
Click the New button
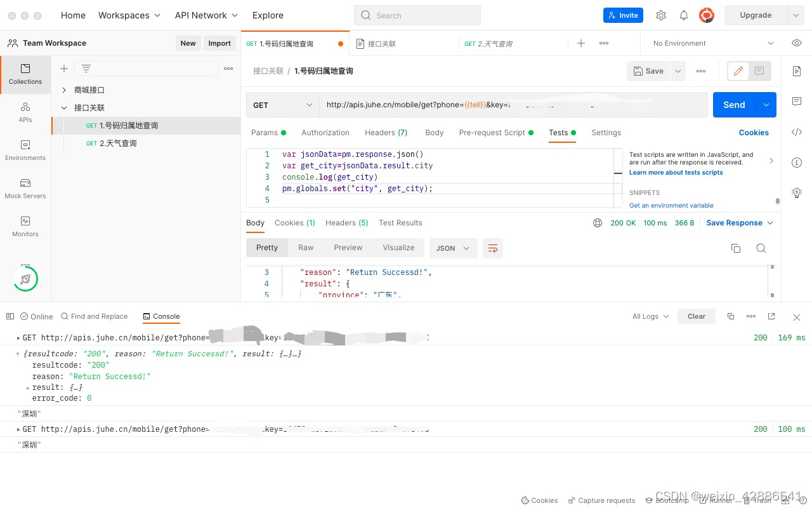(x=188, y=43)
